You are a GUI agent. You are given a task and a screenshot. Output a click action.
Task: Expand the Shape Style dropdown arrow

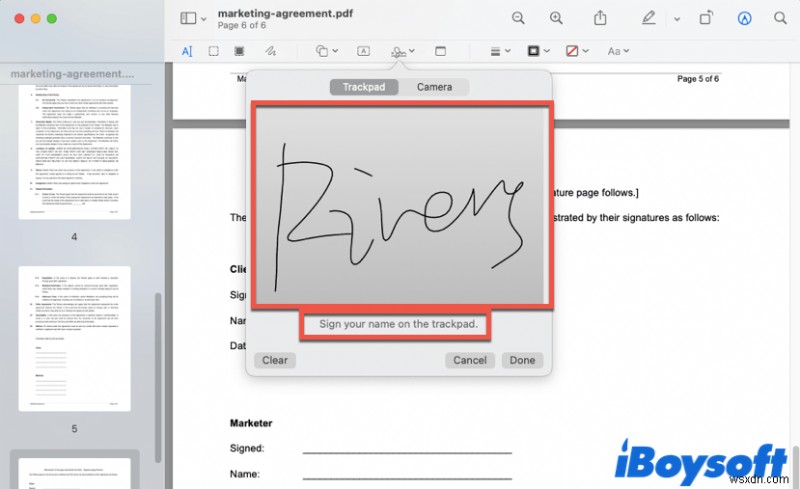pyautogui.click(x=508, y=51)
